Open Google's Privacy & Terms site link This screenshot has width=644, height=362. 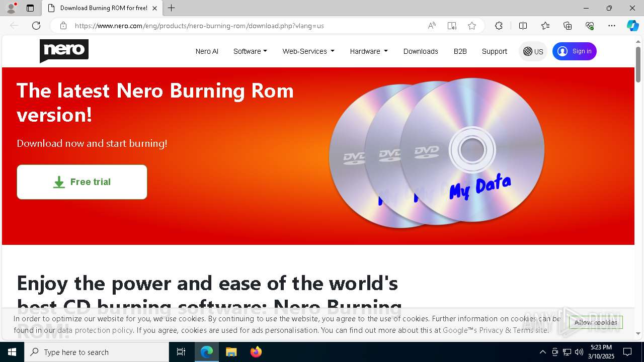(x=496, y=330)
